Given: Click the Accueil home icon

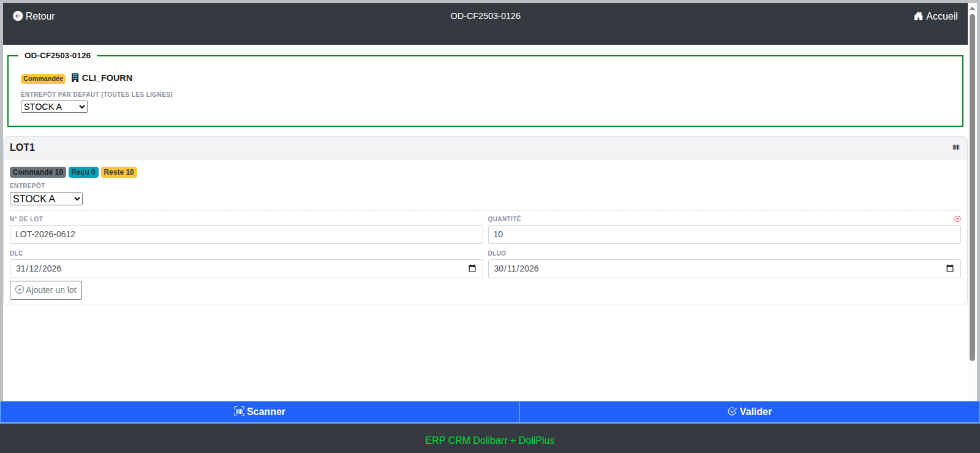Looking at the screenshot, I should click(x=918, y=16).
